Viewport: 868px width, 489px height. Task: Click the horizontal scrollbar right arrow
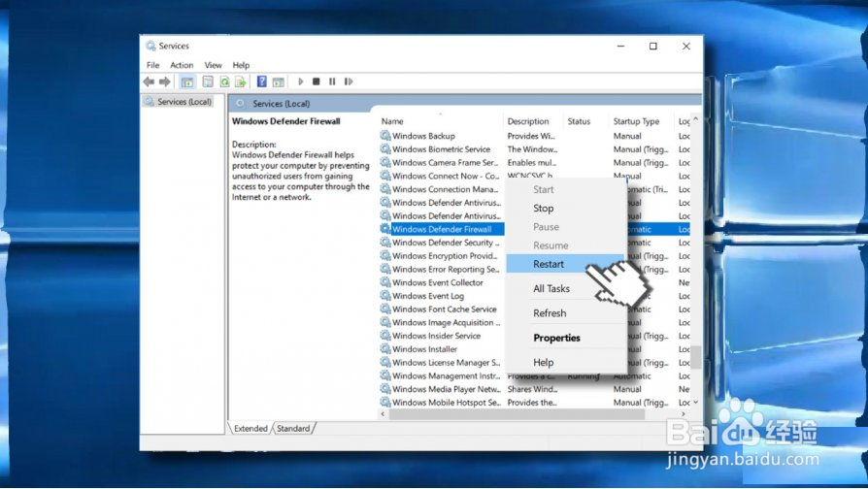coord(684,413)
